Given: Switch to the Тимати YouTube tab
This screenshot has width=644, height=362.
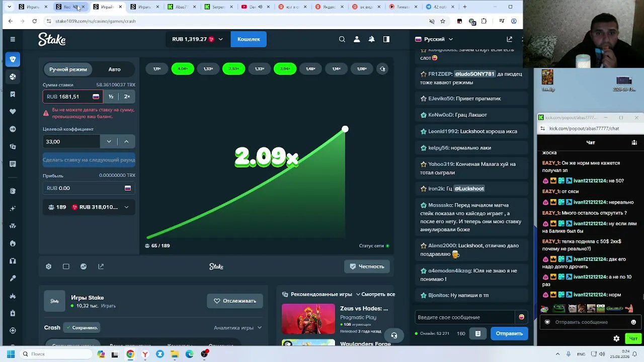Looking at the screenshot, I should [x=404, y=7].
